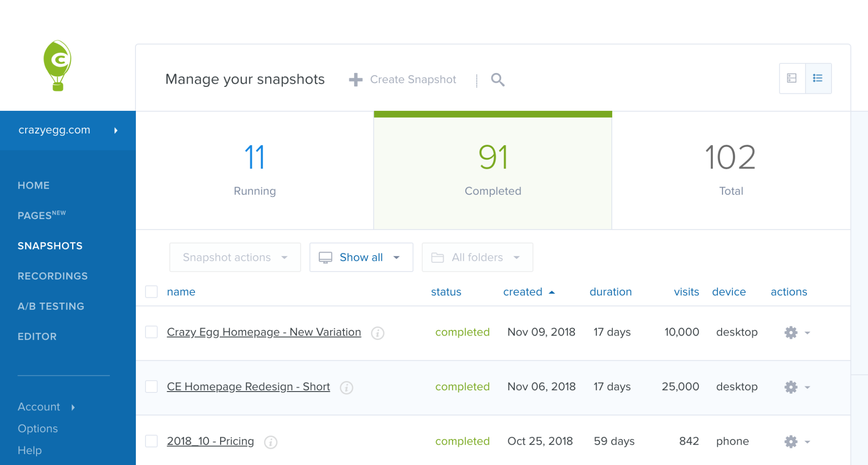Screen dimensions: 868x465
Task: Click the folder icon in All folders filter
Action: click(437, 258)
